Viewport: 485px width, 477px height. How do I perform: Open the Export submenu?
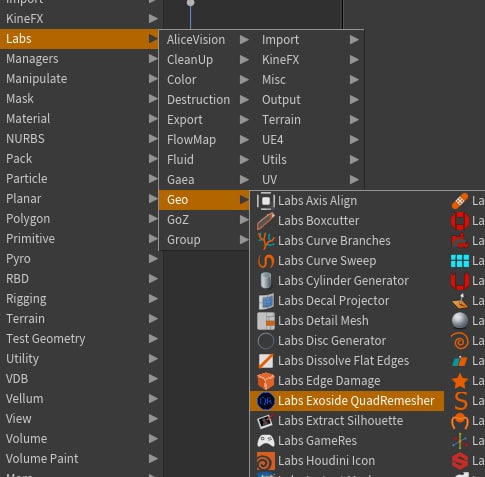coord(204,120)
